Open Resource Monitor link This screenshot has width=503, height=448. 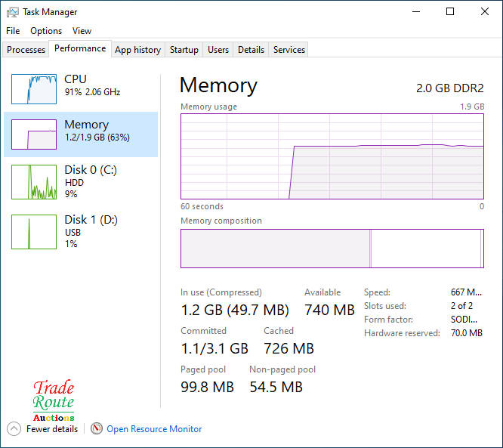coord(154,429)
